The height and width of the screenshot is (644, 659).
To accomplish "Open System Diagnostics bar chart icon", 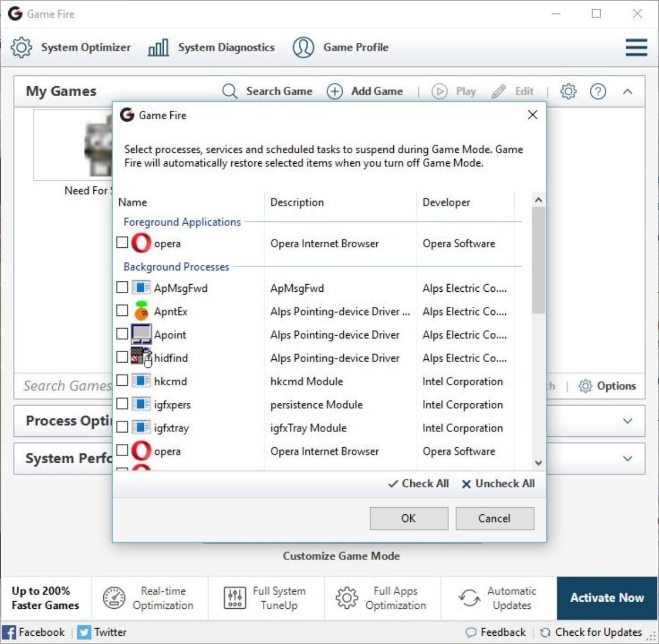I will [158, 48].
